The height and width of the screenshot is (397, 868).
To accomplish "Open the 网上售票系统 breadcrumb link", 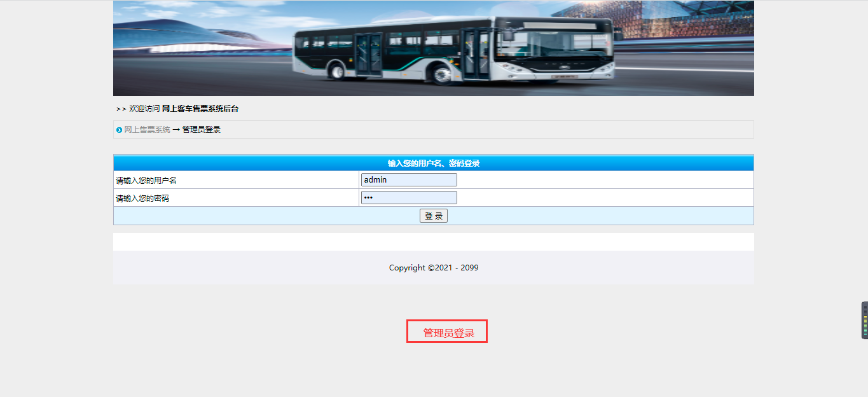I will click(147, 130).
